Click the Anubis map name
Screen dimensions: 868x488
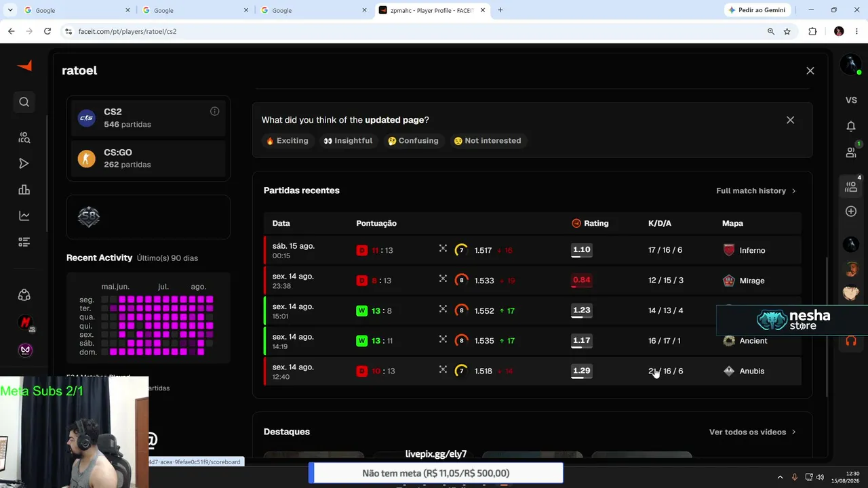pyautogui.click(x=752, y=371)
